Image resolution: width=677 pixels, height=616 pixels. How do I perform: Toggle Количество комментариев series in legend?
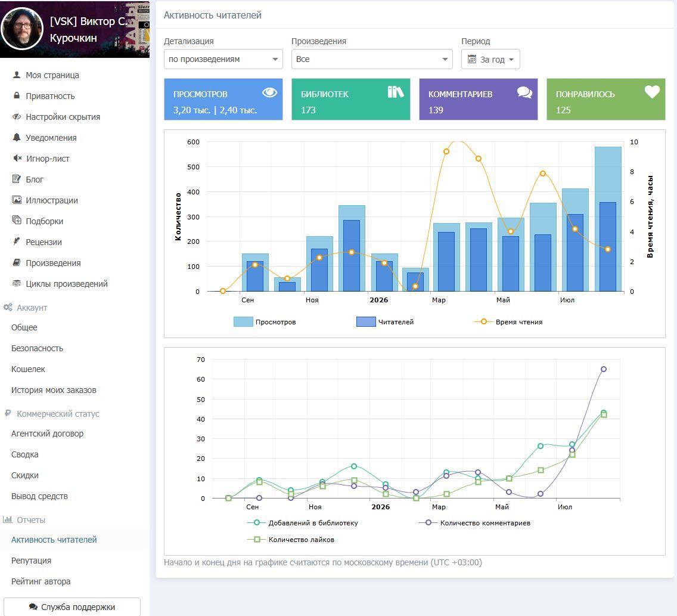point(474,523)
